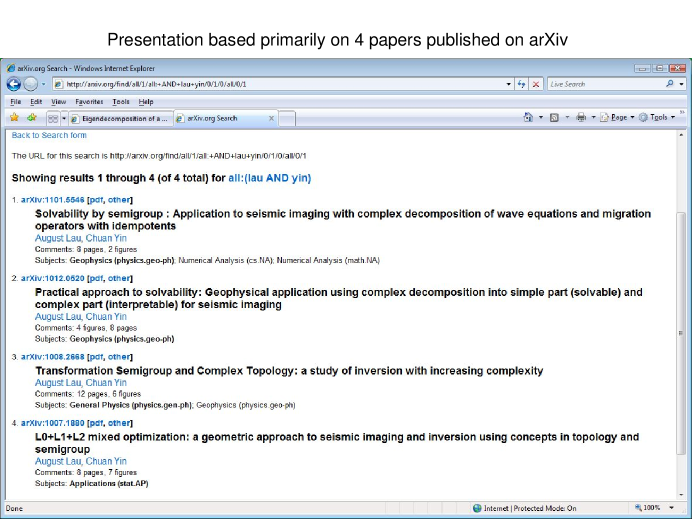The image size is (692, 519).
Task: Open pdf link for arXiv:1012.0520
Action: point(95,278)
